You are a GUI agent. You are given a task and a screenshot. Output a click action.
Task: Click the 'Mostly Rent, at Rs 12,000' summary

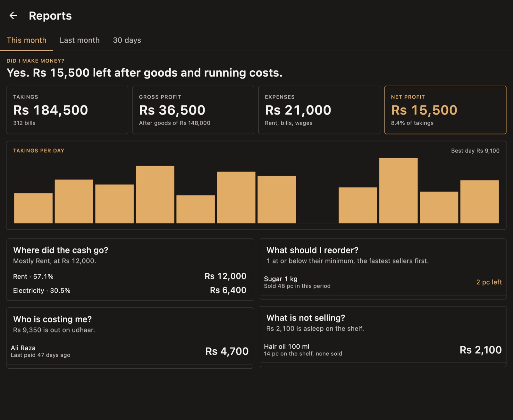point(55,261)
